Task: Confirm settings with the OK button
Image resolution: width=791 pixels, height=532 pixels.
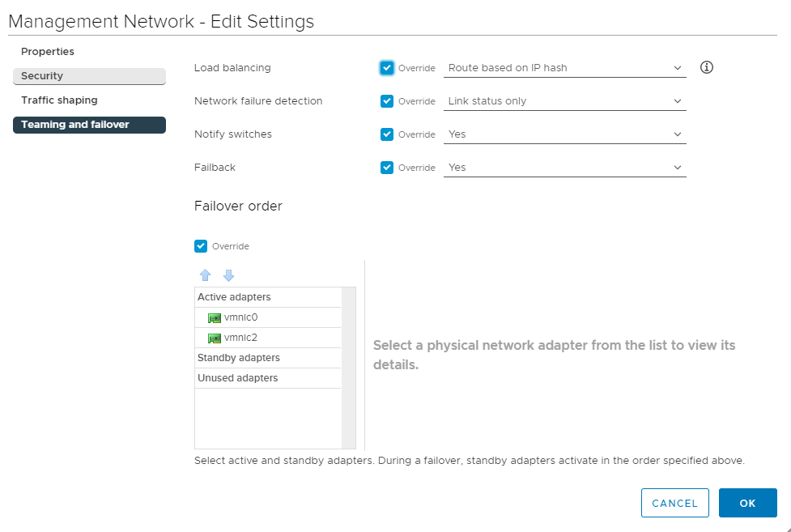Action: click(747, 503)
